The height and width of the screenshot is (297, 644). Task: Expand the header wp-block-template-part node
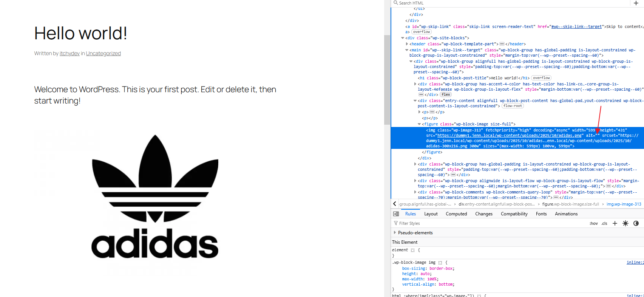pyautogui.click(x=407, y=44)
